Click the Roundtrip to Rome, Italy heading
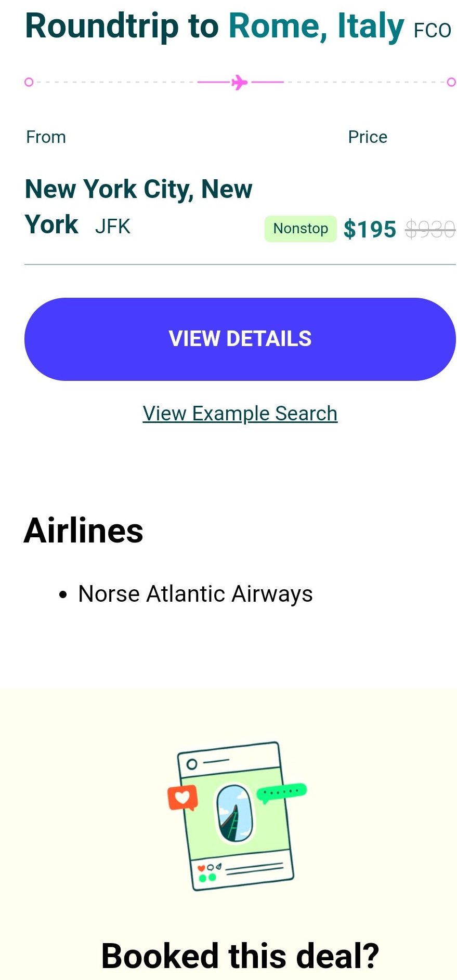The width and height of the screenshot is (457, 980). tap(214, 26)
